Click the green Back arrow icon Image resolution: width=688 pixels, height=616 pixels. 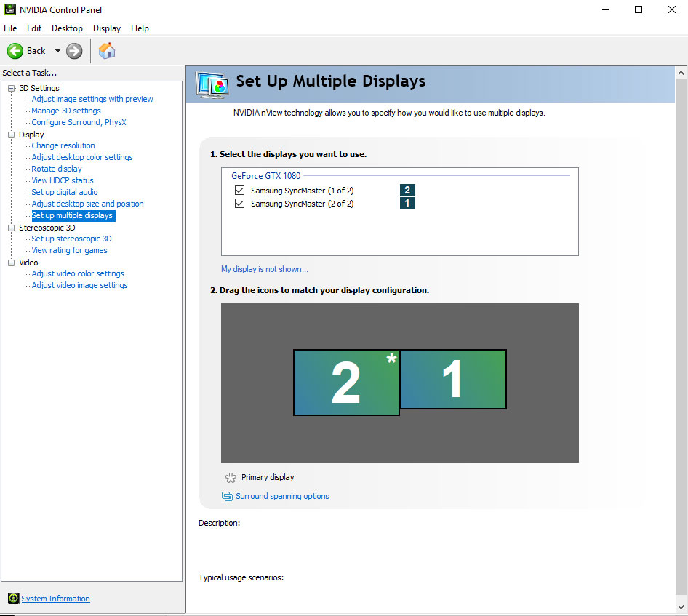15,51
